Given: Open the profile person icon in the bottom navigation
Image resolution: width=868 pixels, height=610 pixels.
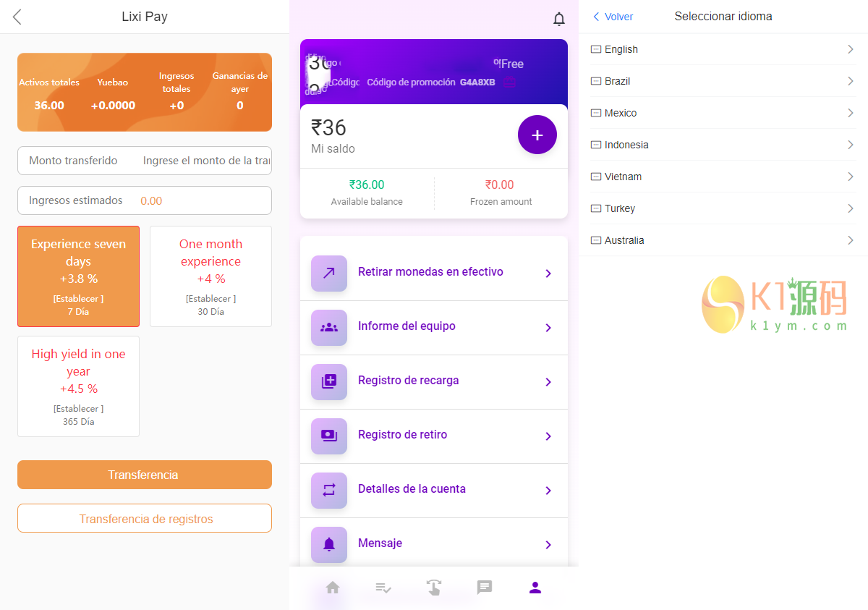Looking at the screenshot, I should [x=535, y=588].
